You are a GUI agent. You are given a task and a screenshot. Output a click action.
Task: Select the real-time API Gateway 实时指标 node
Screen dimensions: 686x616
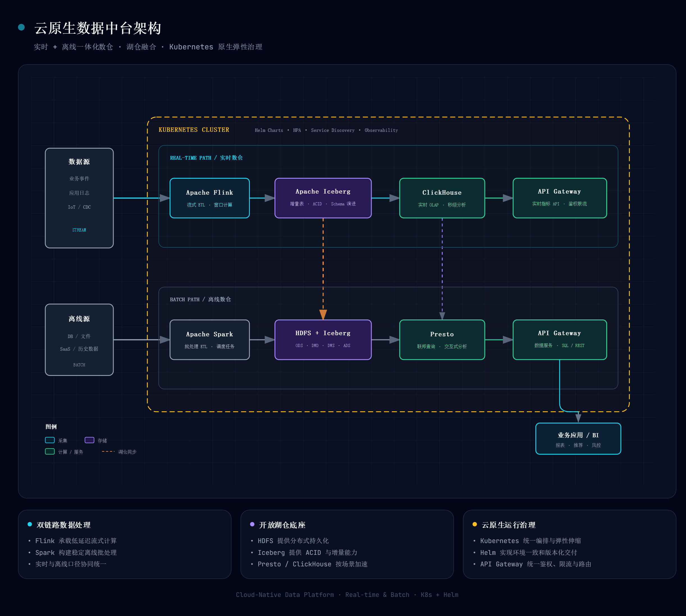click(x=560, y=198)
